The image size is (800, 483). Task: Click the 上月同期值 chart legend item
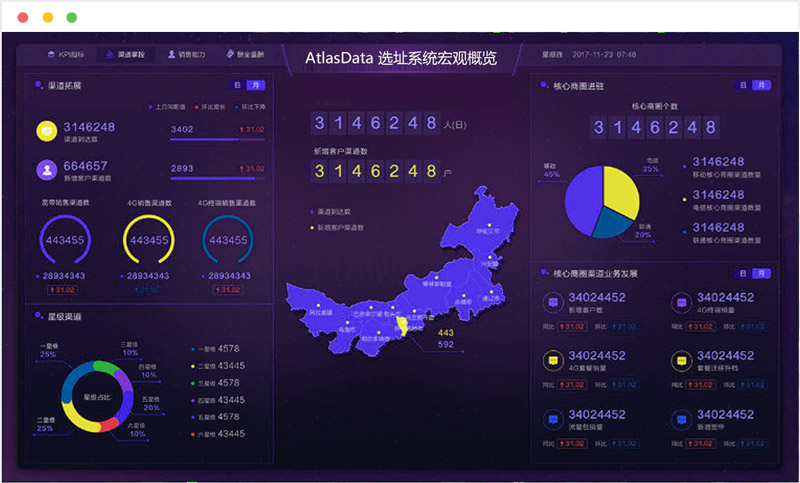[x=167, y=107]
